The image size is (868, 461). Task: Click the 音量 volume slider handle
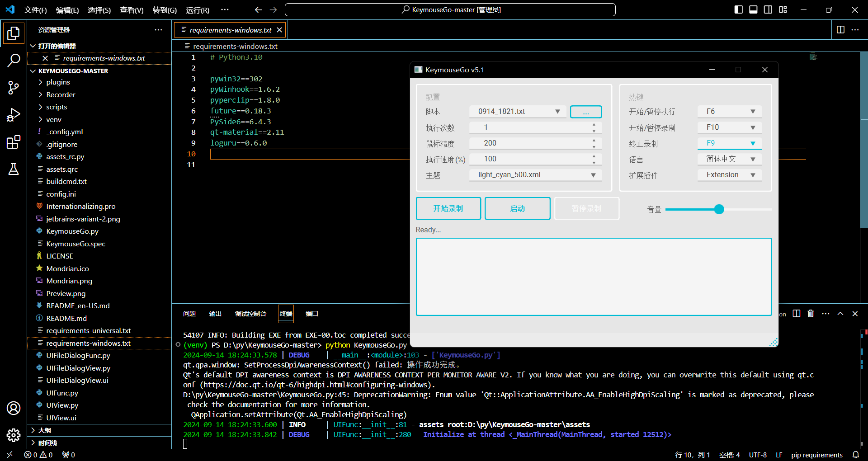coord(719,209)
